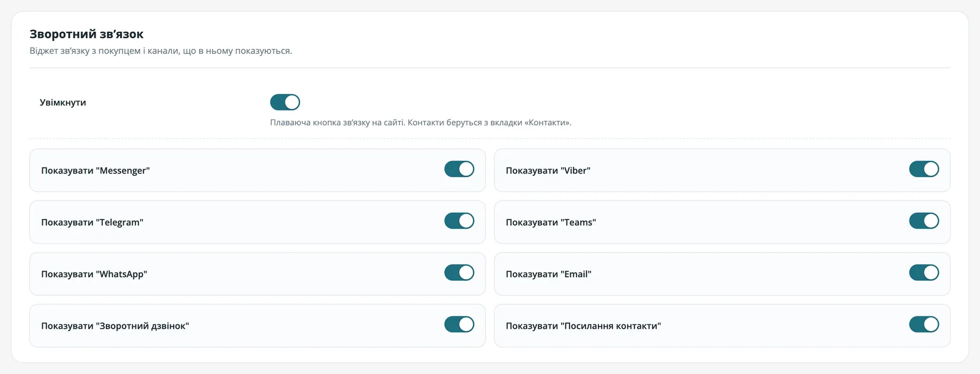The image size is (980, 374).
Task: Click the Показувати "Email" label text
Action: tap(549, 274)
